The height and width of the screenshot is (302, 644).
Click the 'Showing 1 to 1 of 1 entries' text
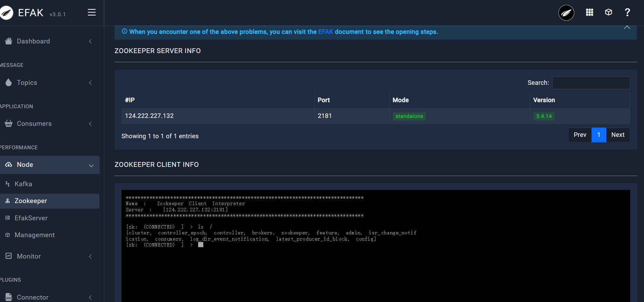pyautogui.click(x=160, y=136)
